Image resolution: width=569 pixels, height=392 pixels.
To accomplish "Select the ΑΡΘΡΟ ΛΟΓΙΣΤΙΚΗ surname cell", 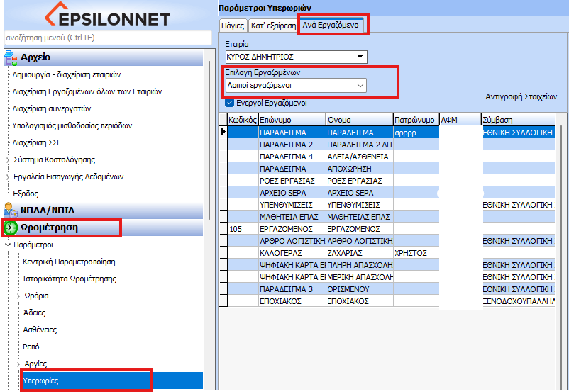I will tap(292, 241).
